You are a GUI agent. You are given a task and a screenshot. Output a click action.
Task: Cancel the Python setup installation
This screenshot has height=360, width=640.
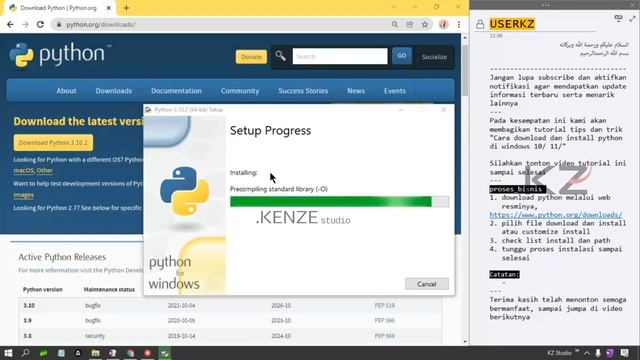click(x=427, y=284)
